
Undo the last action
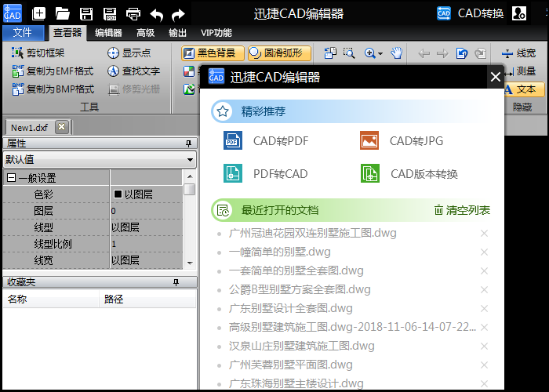coord(157,15)
